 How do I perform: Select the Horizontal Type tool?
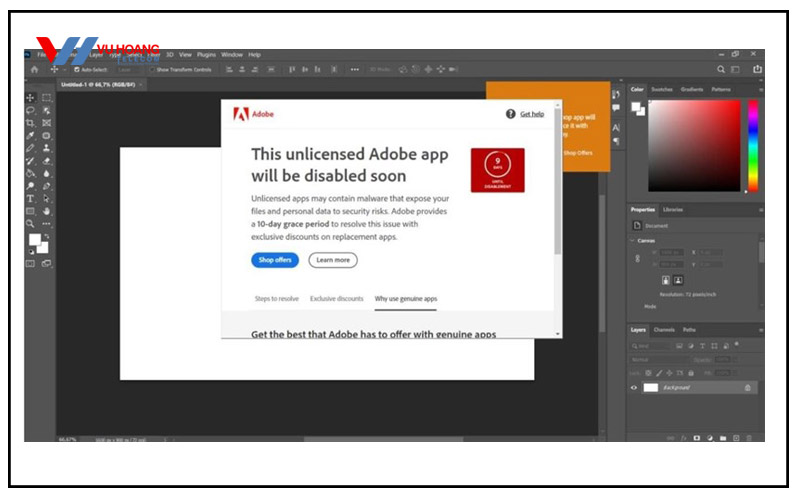point(30,198)
